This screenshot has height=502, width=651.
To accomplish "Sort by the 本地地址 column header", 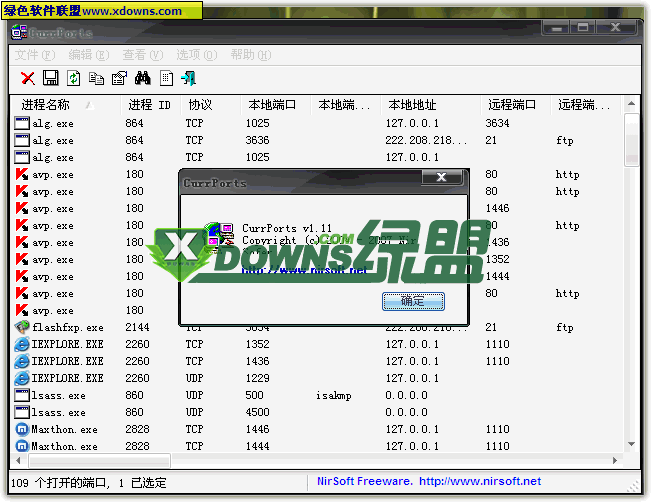I will click(x=430, y=105).
